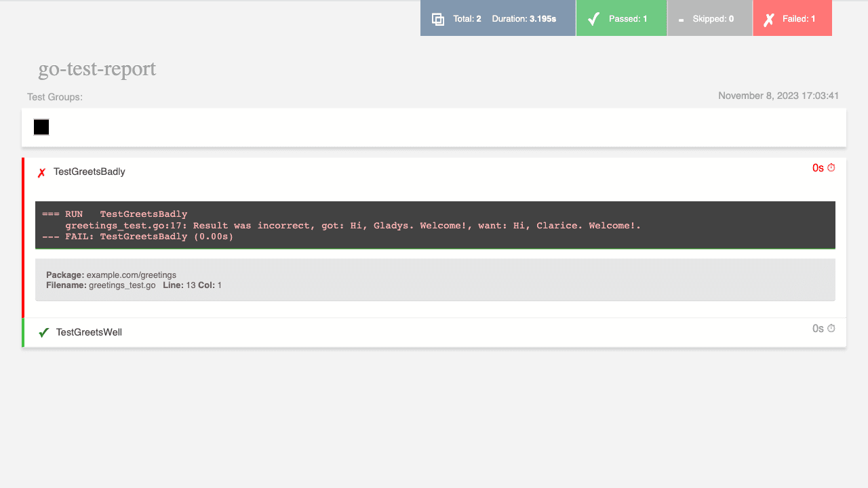Click the 'Skipped: 0' label

(x=713, y=19)
